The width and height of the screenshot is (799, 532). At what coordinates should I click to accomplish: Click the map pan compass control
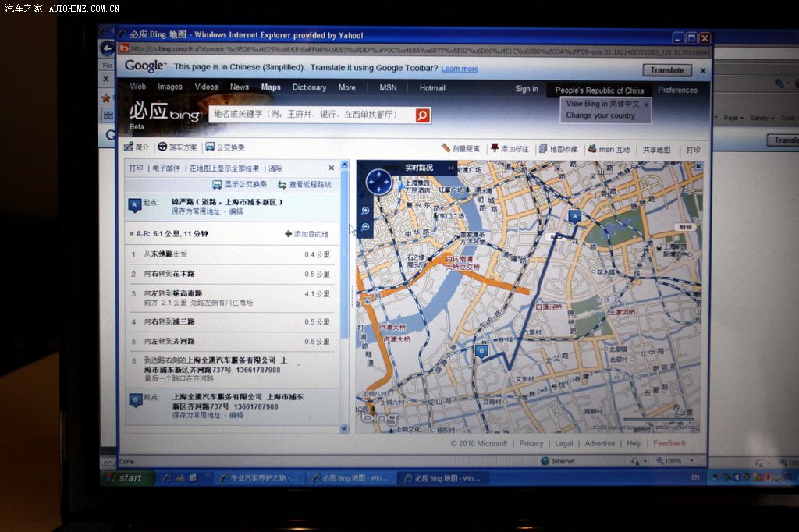pos(378,182)
